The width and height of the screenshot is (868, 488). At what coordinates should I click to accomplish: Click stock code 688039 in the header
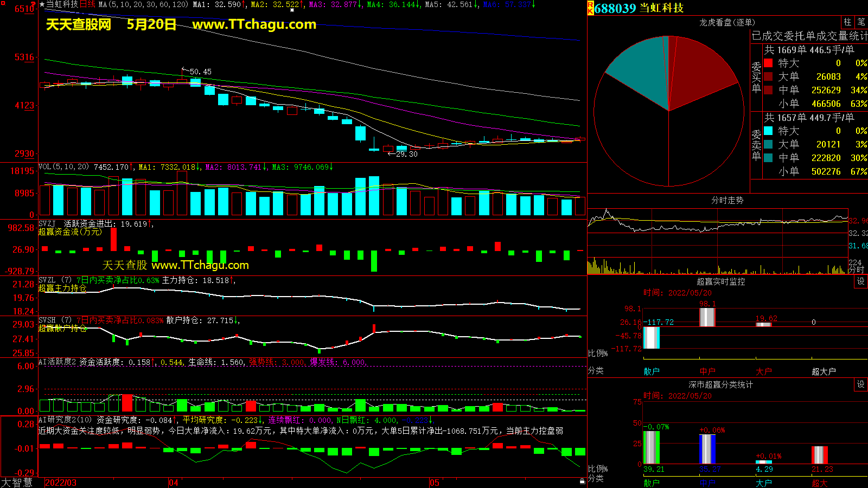[615, 8]
